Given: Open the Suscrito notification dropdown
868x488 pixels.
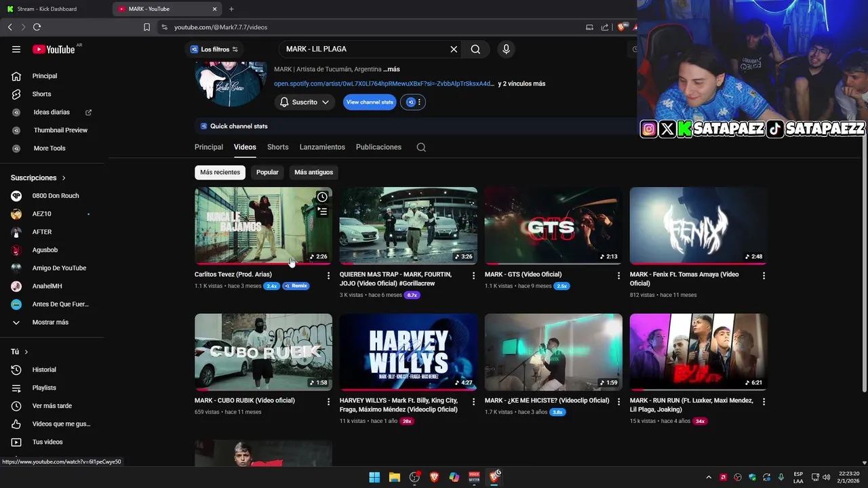Looking at the screenshot, I should pyautogui.click(x=304, y=102).
